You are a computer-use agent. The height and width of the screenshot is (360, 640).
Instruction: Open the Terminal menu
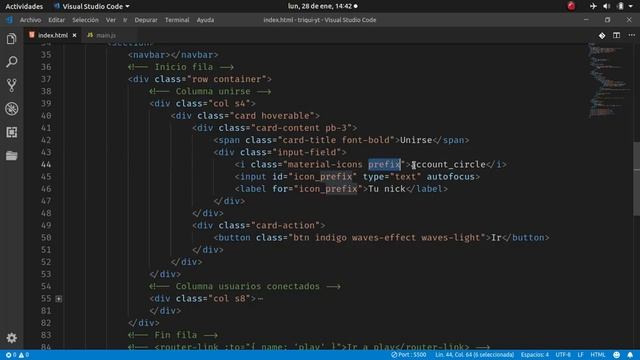point(177,20)
